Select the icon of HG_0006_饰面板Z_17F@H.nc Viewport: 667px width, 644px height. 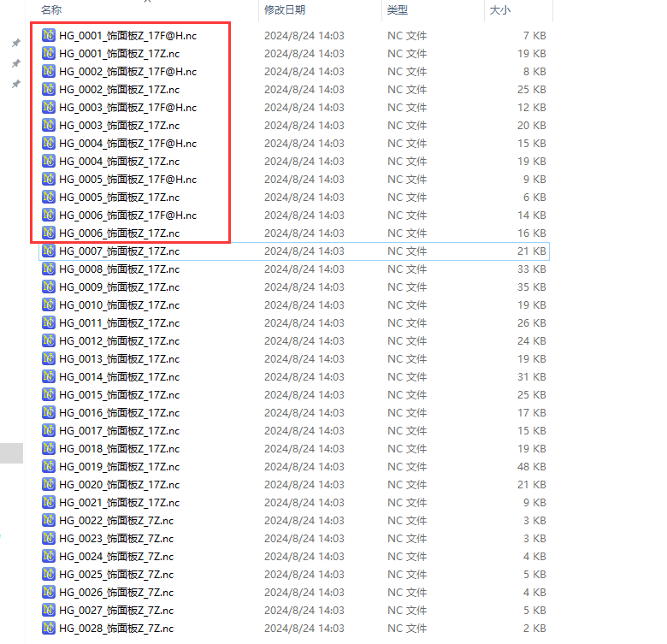(49, 215)
